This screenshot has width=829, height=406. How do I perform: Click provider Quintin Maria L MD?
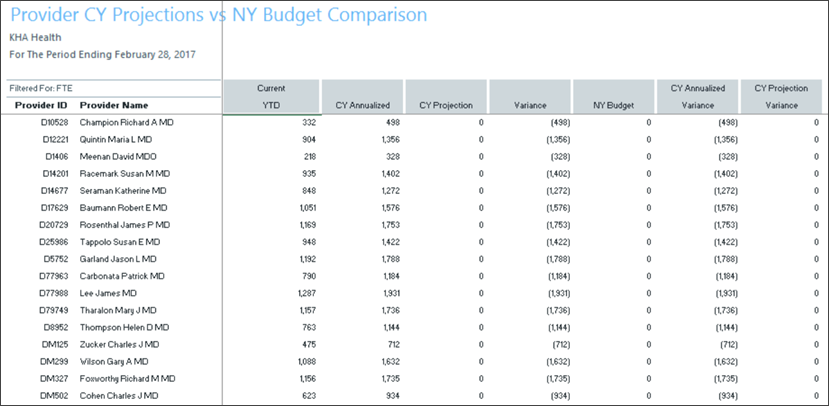point(116,139)
